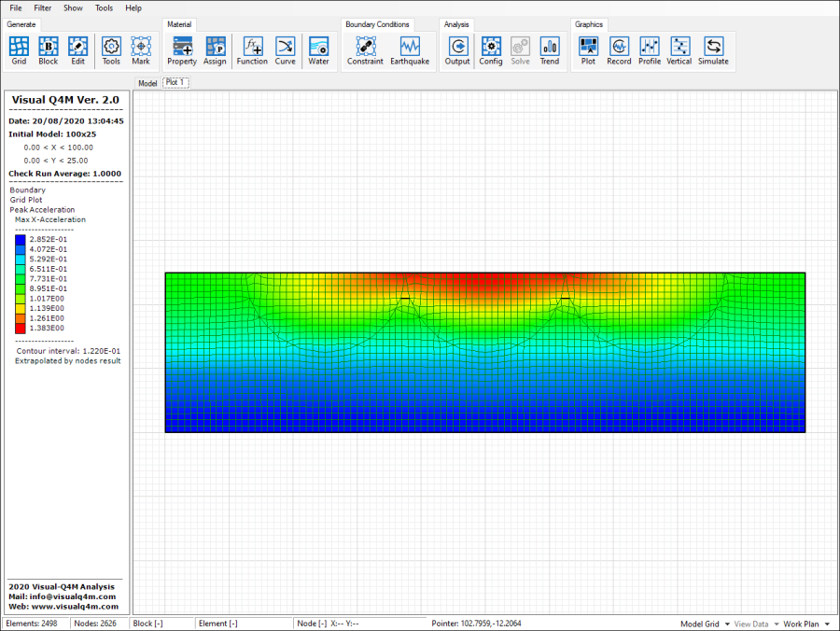This screenshot has width=840, height=631.
Task: Open the Show menu
Action: (73, 8)
